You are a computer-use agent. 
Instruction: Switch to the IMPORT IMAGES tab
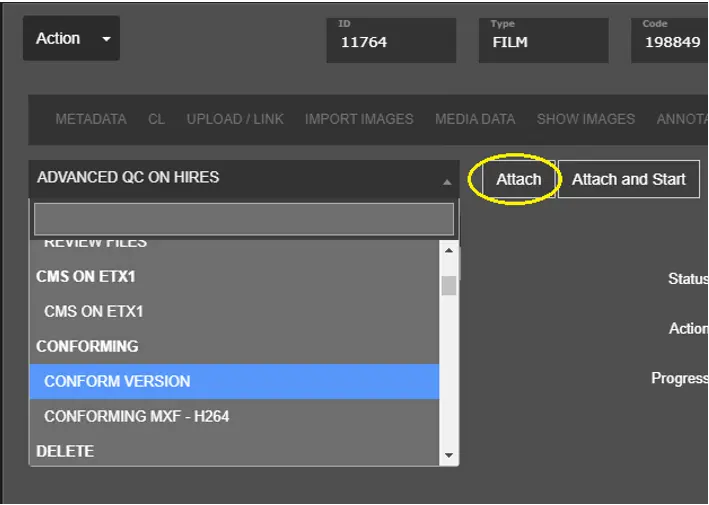pyautogui.click(x=359, y=119)
